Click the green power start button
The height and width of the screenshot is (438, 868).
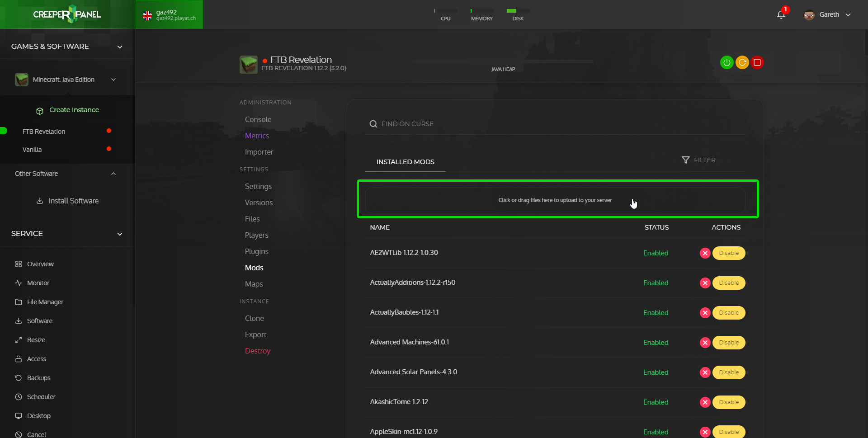tap(726, 62)
